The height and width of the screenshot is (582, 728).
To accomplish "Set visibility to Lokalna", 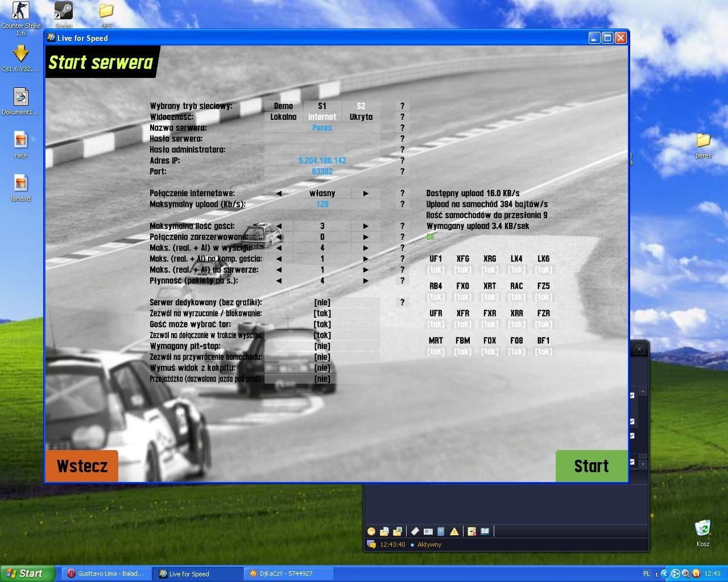I will tap(283, 117).
